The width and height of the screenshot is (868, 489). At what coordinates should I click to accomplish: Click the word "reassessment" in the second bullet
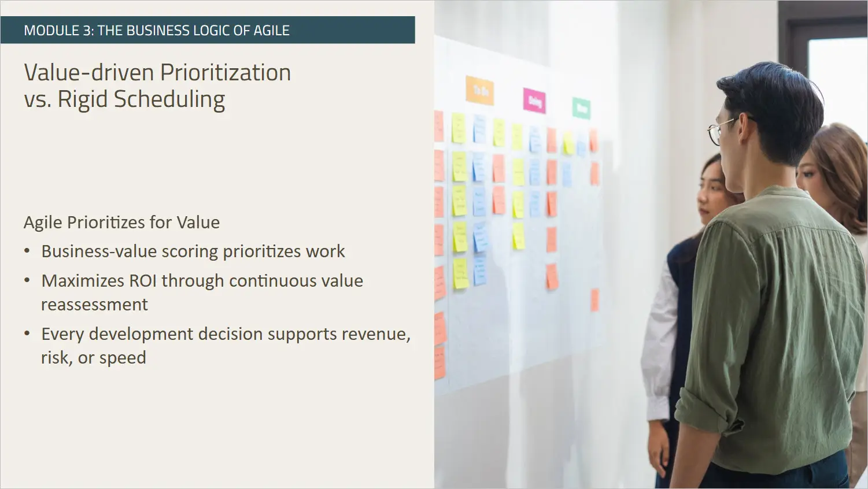point(94,305)
